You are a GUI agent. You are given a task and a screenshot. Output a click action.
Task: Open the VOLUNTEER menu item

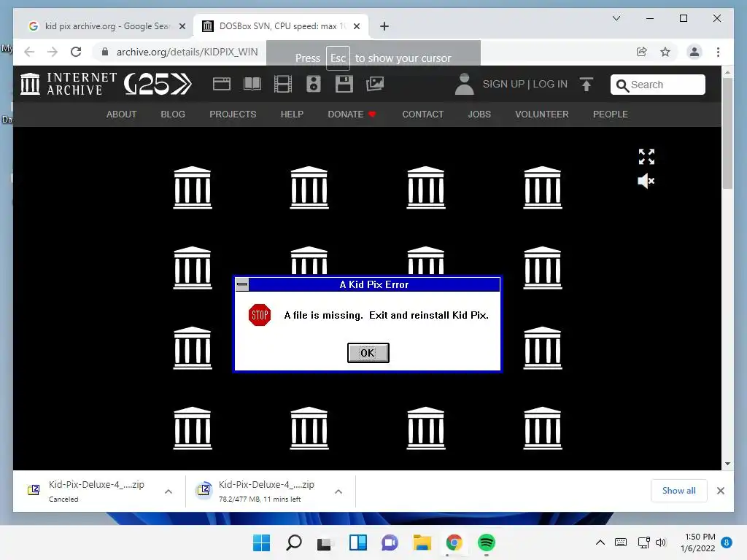542,114
